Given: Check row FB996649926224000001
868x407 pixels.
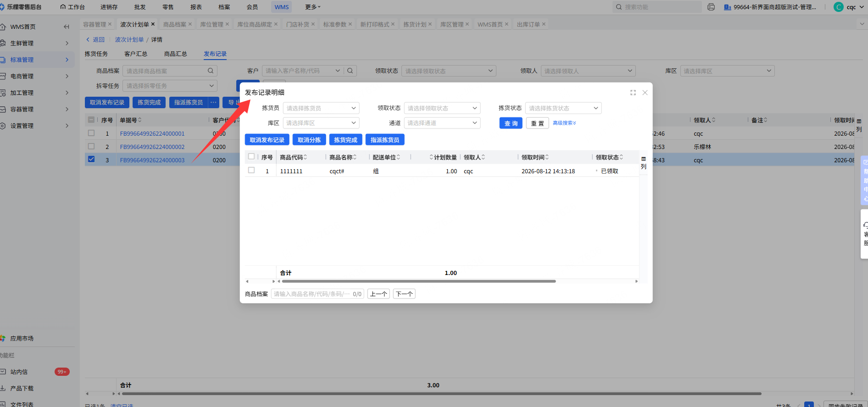Looking at the screenshot, I should tap(91, 133).
